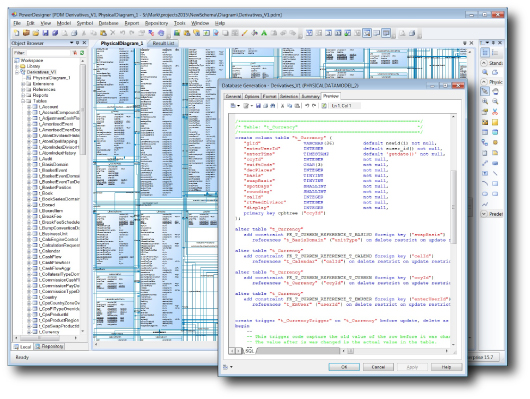Screen dimensions: 530x399
Task: Collapse the Tables folder node
Action: (23, 101)
